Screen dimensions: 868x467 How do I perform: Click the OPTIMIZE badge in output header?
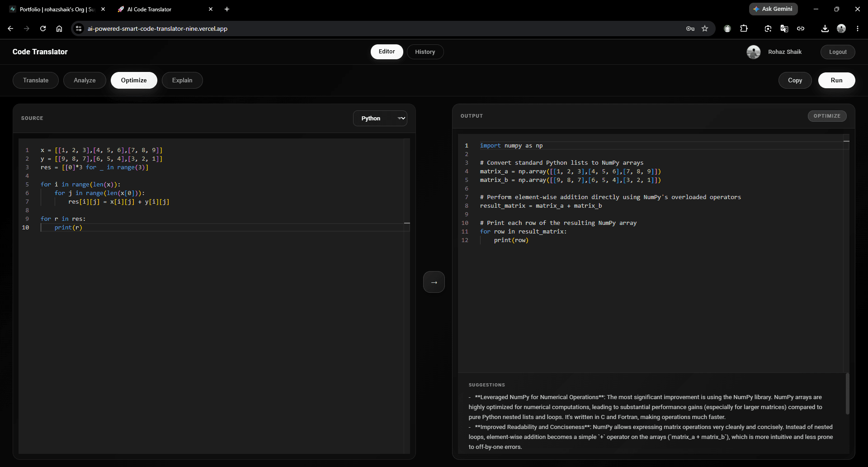tap(827, 116)
